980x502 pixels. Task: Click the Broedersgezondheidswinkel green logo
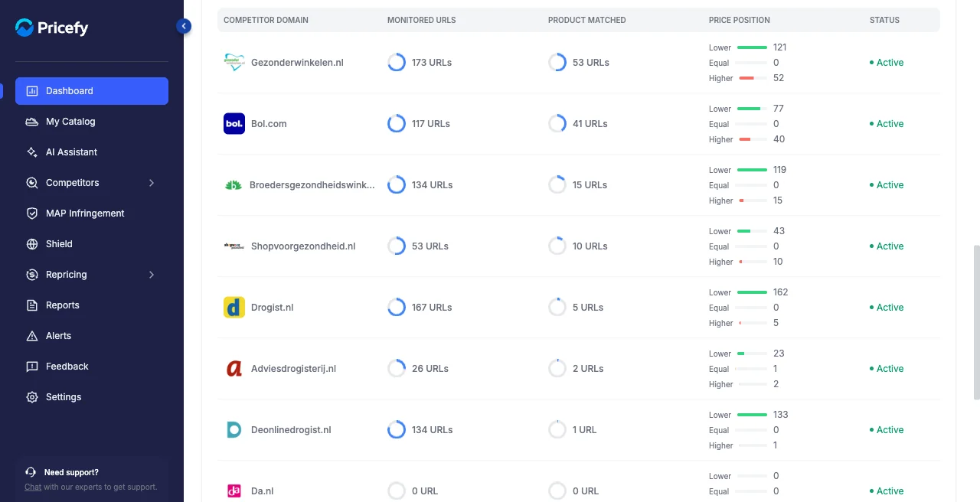click(x=234, y=185)
